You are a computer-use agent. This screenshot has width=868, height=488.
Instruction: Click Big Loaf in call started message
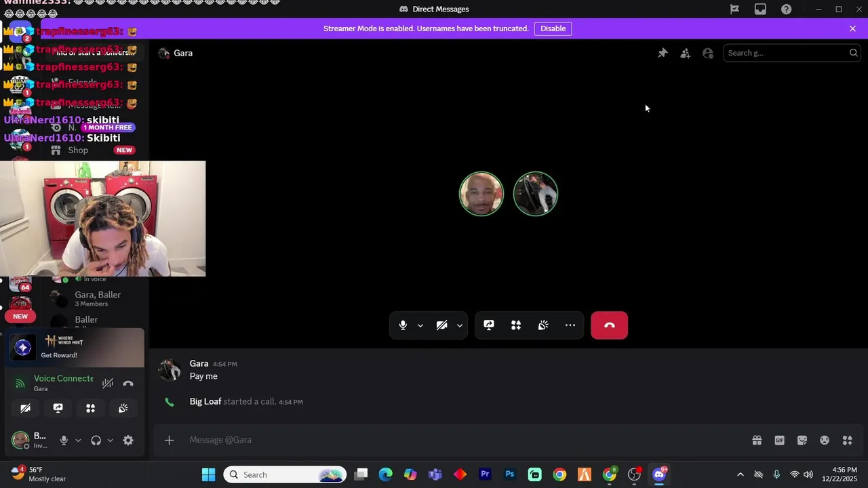click(x=205, y=401)
